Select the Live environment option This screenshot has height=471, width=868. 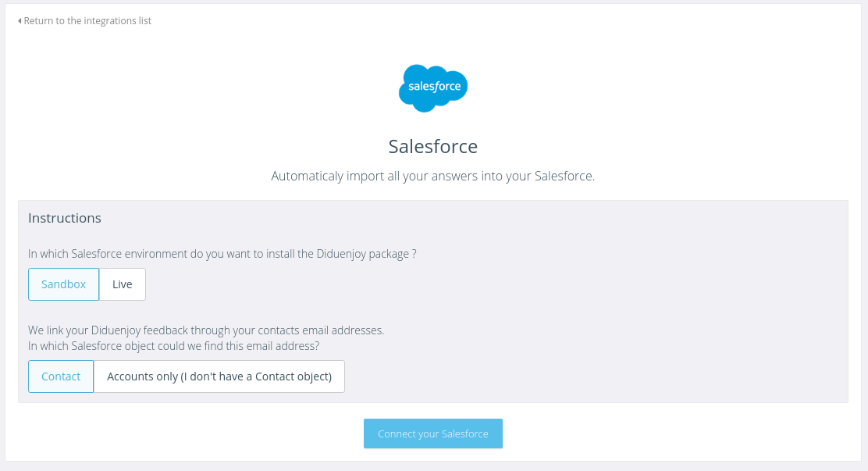coord(123,284)
